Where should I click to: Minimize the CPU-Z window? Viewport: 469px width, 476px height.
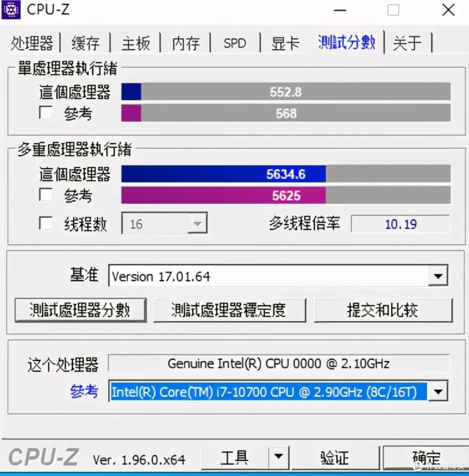(340, 10)
